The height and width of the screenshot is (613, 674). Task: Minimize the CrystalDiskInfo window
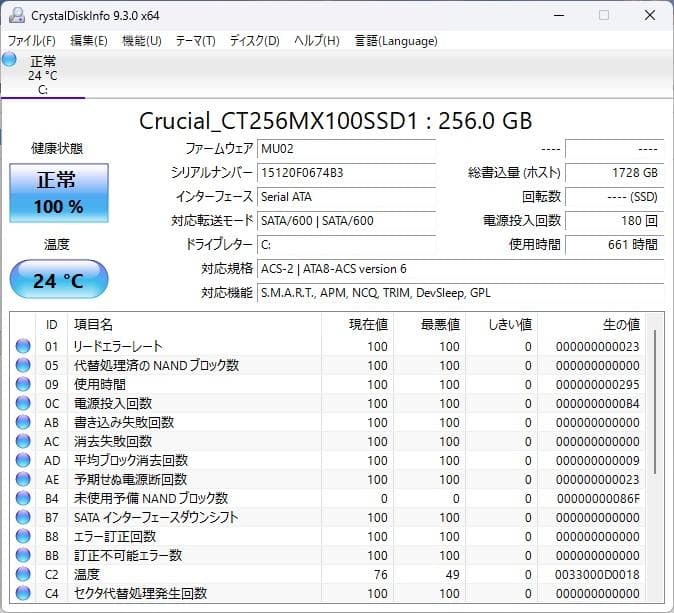(x=559, y=15)
